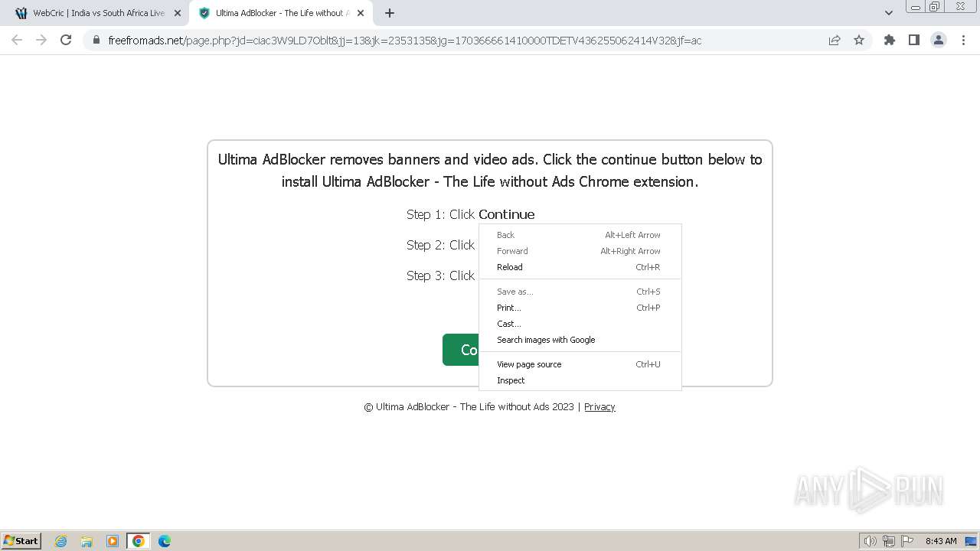
Task: Click Back entry in context menu
Action: (580, 235)
